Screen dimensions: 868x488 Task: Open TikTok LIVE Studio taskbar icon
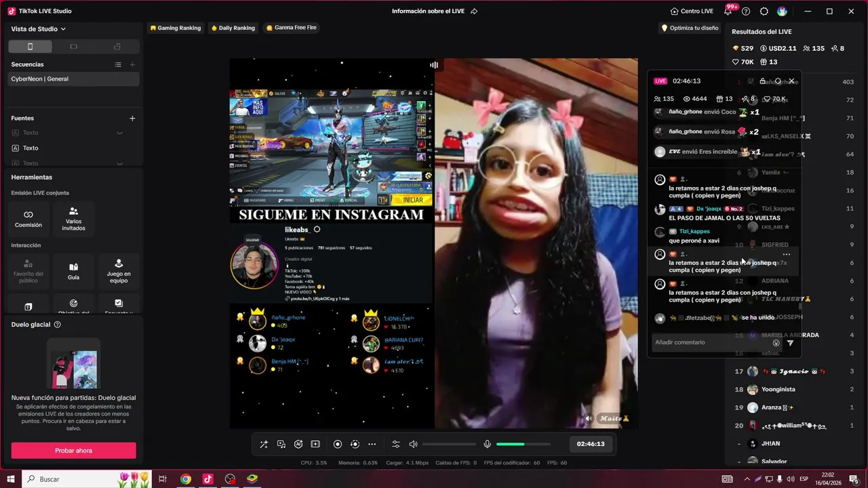(208, 479)
